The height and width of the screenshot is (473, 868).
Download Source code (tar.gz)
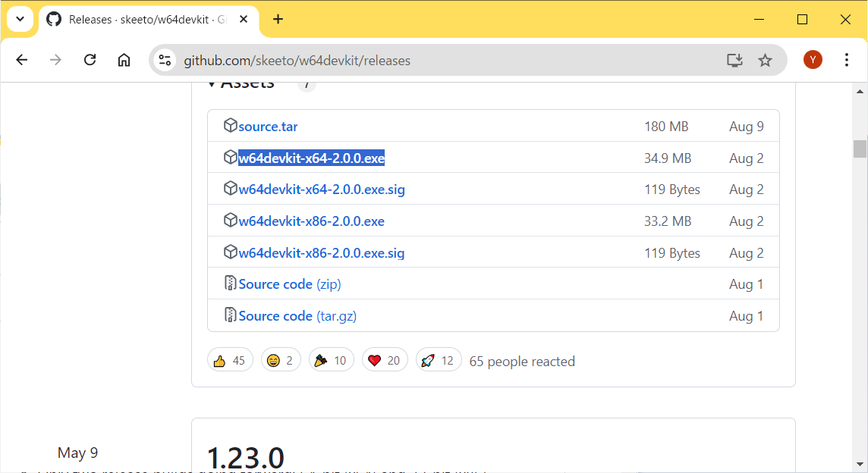click(297, 316)
